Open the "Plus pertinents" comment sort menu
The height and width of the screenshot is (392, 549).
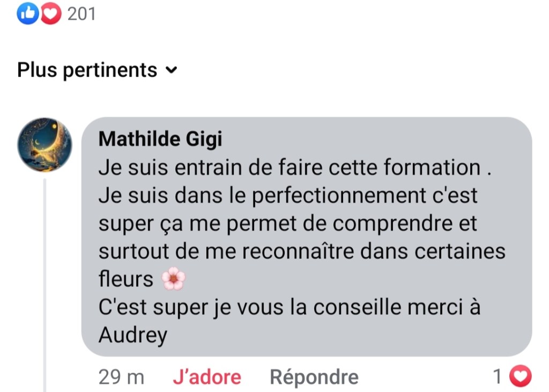point(87,70)
